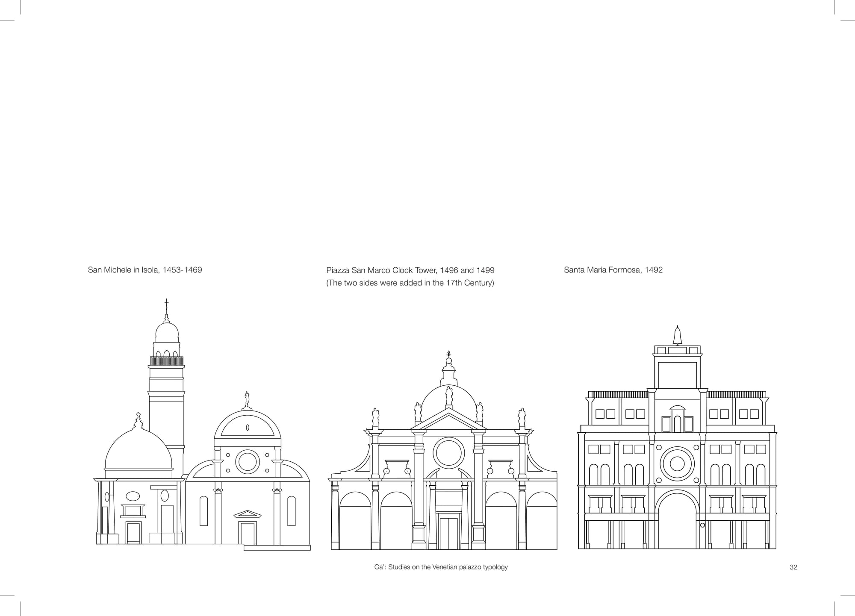Click page number 32

(793, 567)
